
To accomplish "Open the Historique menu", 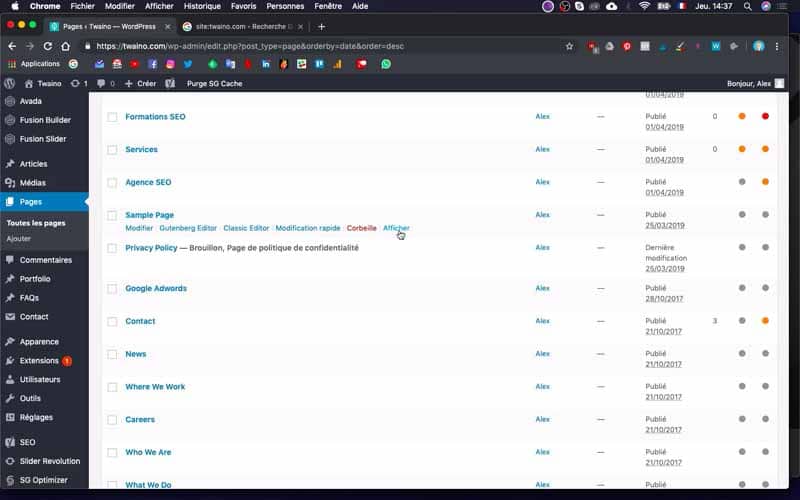I will pos(202,6).
